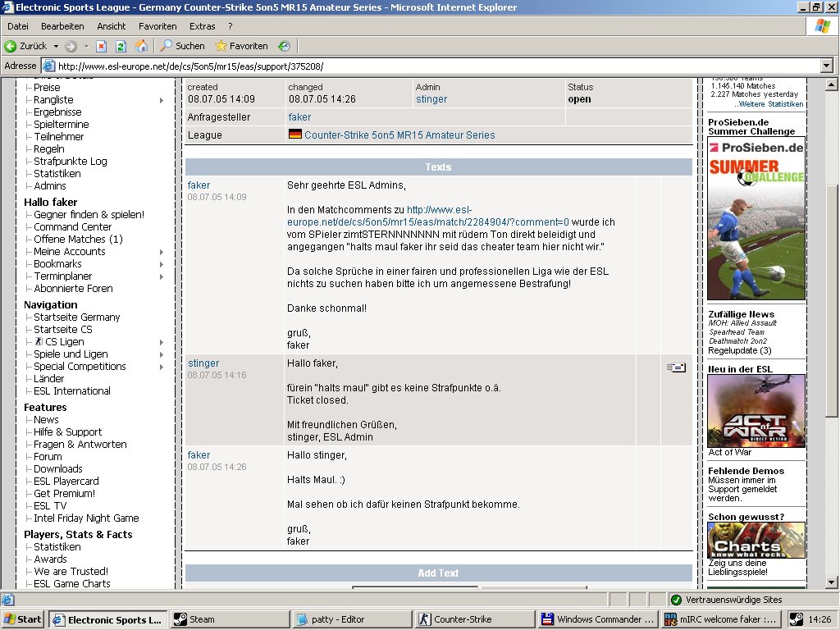Expand the Meine Accounts submenu arrow
The image size is (840, 630).
(162, 252)
